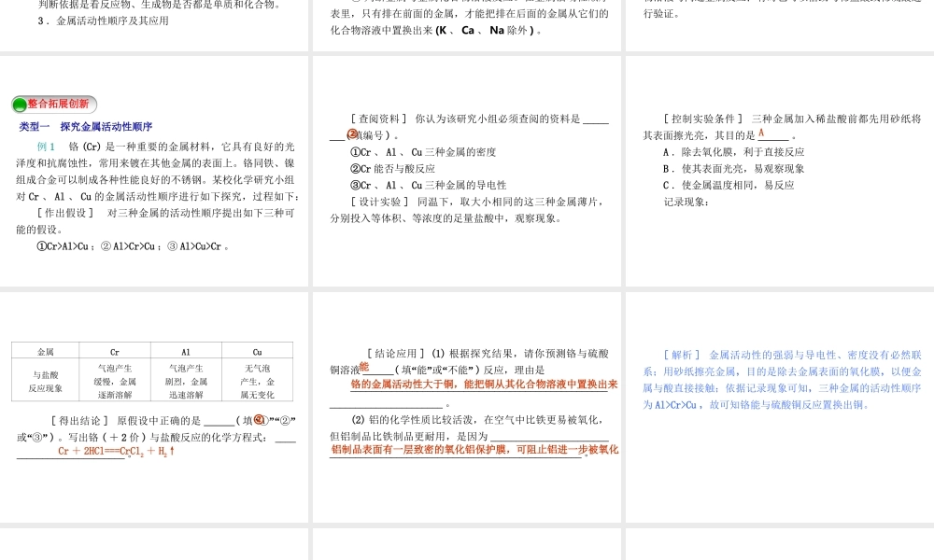Open the partial slide mentioning K、Ca、Na 除外
Image resolution: width=934 pixels, height=560 pixels.
tap(468, 25)
